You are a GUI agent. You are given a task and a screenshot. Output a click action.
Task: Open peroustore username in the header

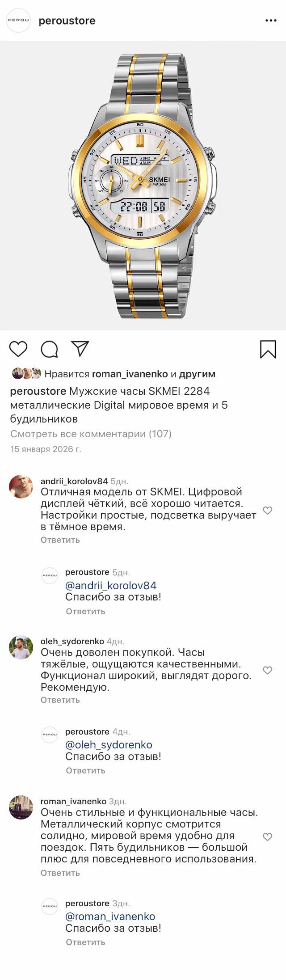67,21
